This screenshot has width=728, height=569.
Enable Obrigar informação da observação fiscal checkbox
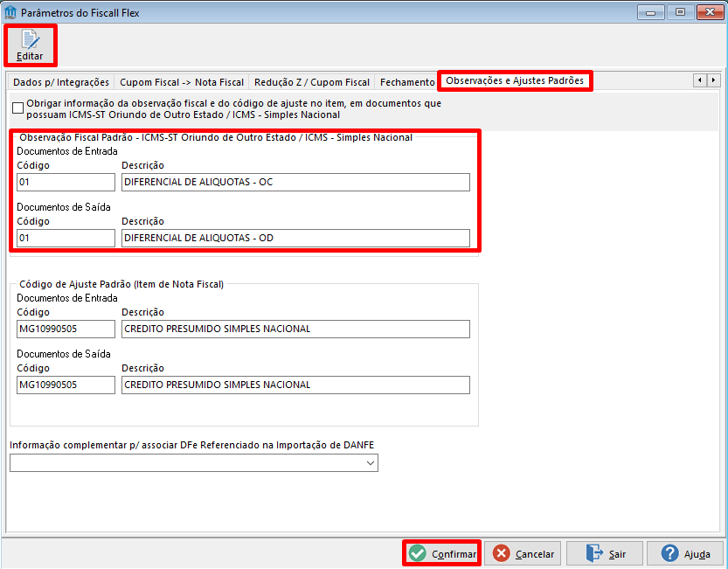[17, 108]
